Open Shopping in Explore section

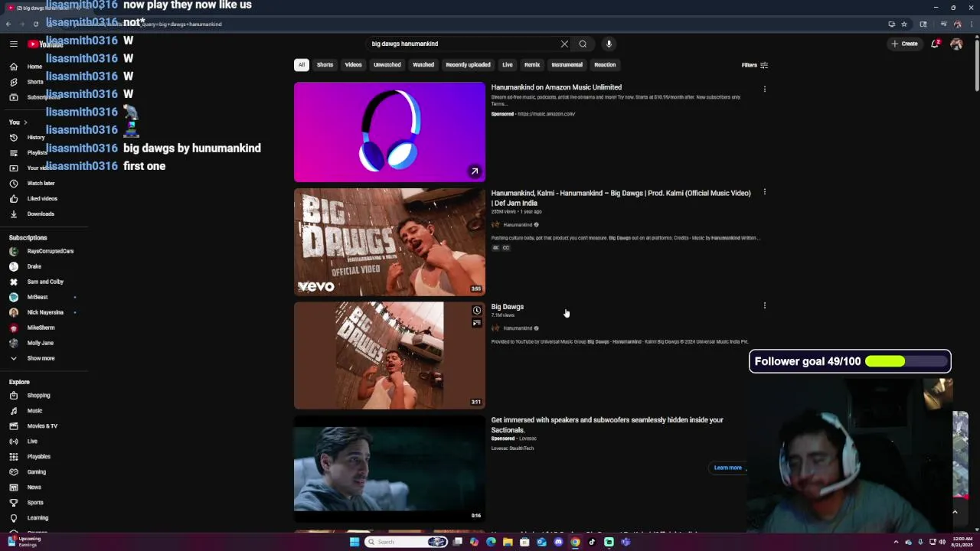coord(30,396)
